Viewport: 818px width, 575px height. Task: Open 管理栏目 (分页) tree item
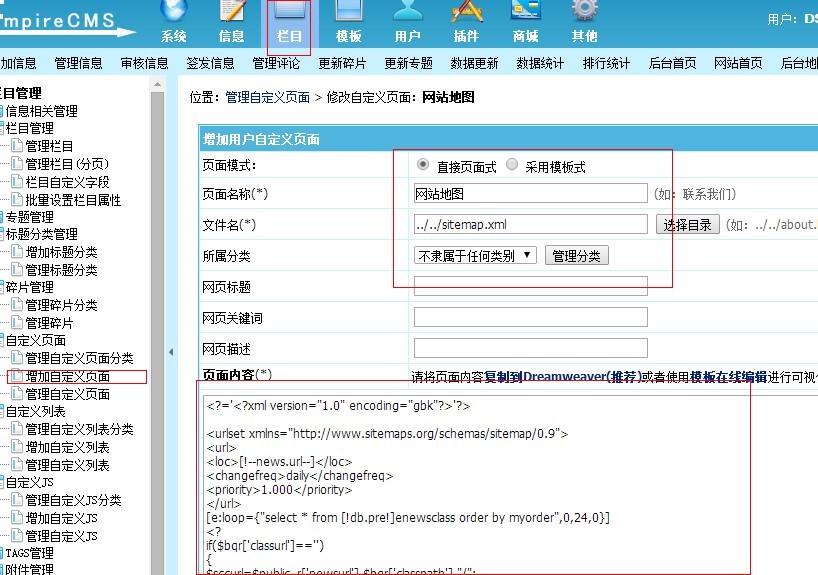(67, 164)
